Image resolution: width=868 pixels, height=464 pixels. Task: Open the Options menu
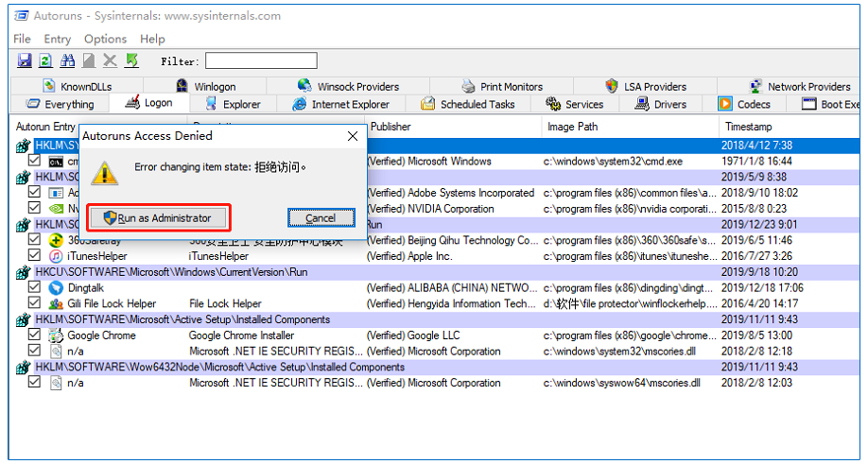(x=105, y=39)
